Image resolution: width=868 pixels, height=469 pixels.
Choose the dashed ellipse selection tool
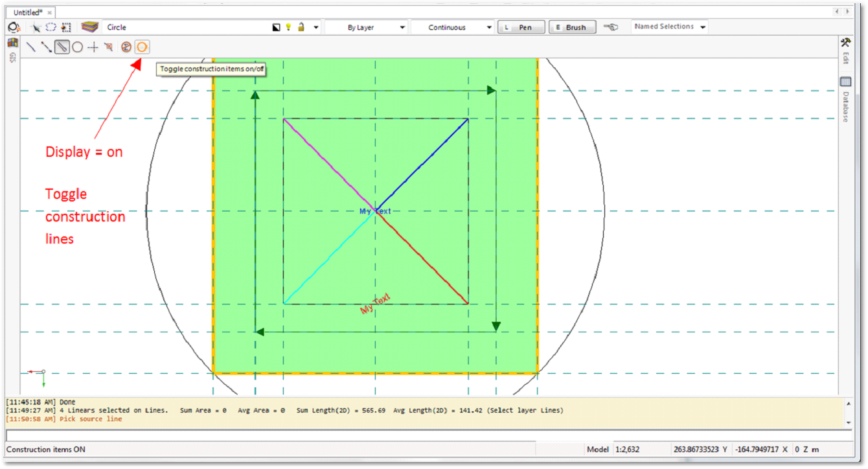(x=51, y=27)
